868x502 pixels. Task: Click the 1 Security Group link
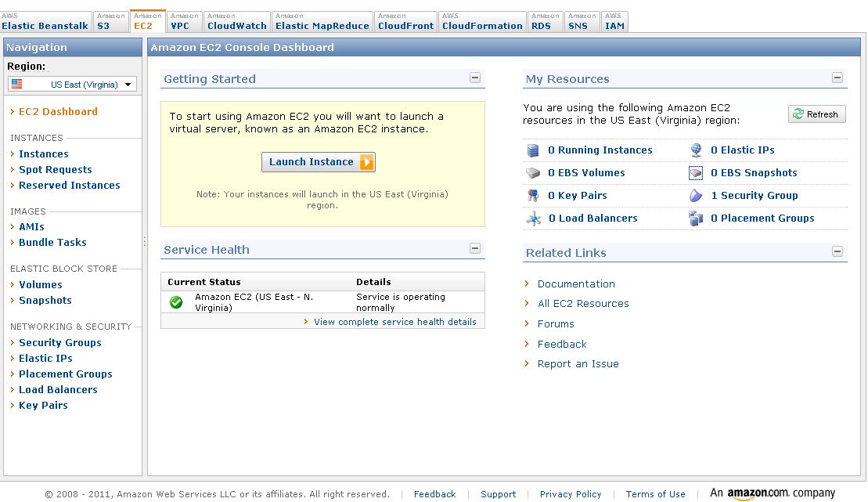[755, 196]
